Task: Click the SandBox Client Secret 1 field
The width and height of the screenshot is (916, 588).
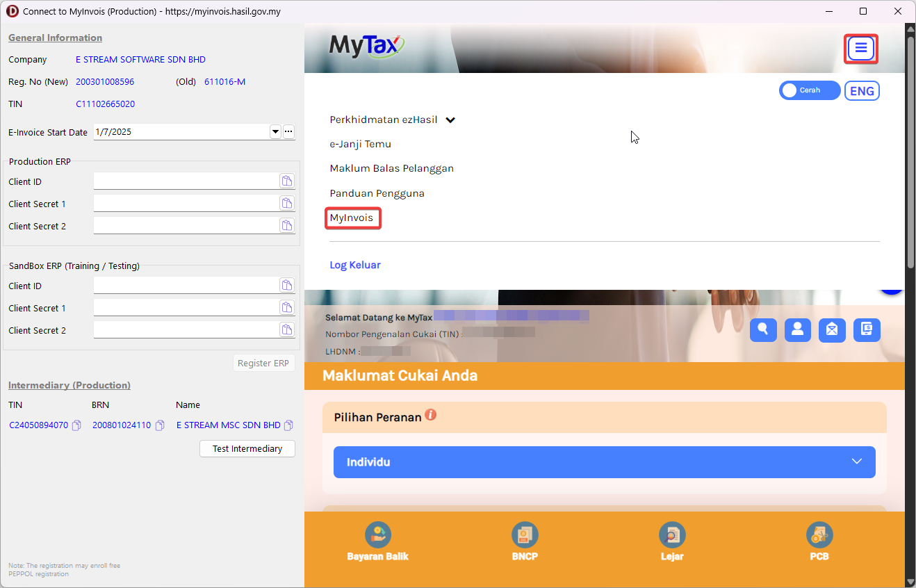Action: (x=186, y=308)
